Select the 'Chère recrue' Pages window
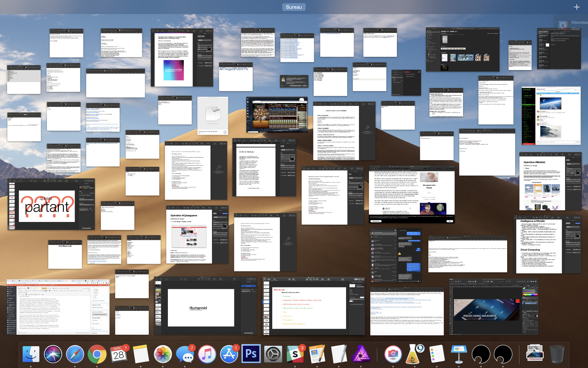The image size is (588, 368). [264, 168]
